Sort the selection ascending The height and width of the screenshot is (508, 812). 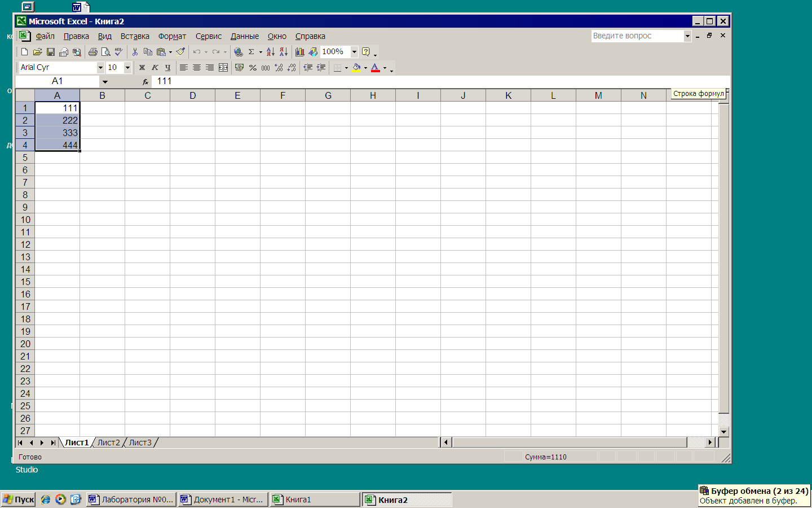(x=271, y=52)
